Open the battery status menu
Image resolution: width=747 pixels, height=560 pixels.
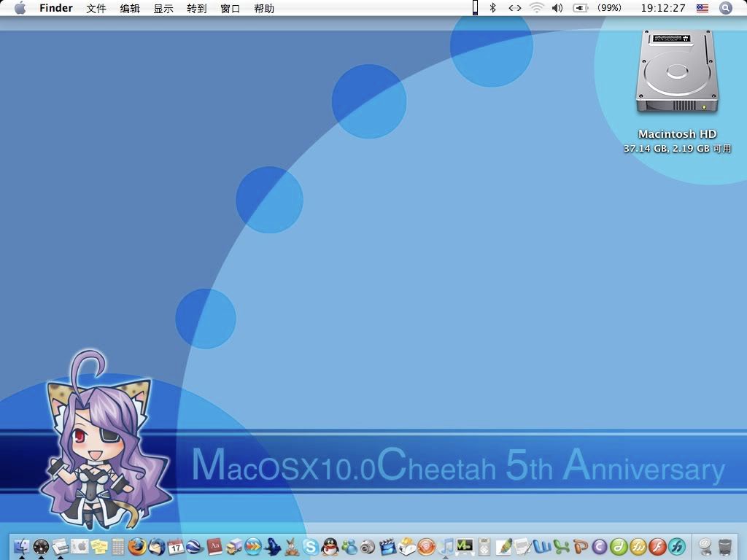point(580,8)
